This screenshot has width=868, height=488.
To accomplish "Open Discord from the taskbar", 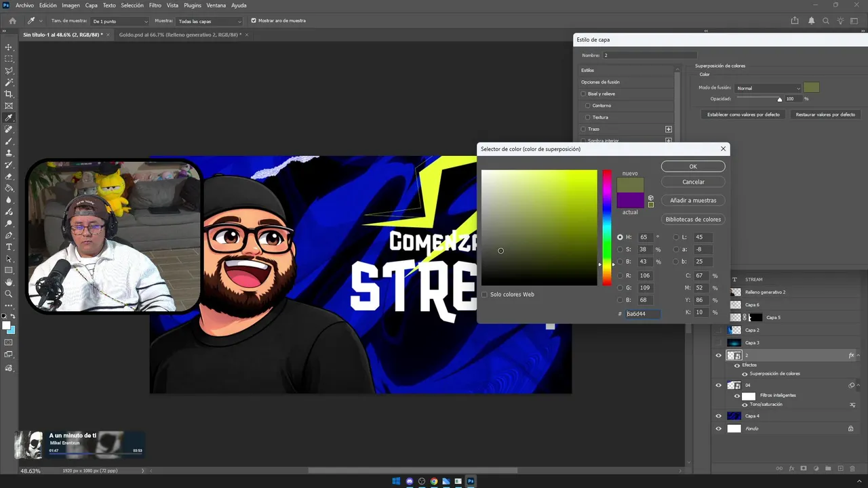I will [410, 481].
